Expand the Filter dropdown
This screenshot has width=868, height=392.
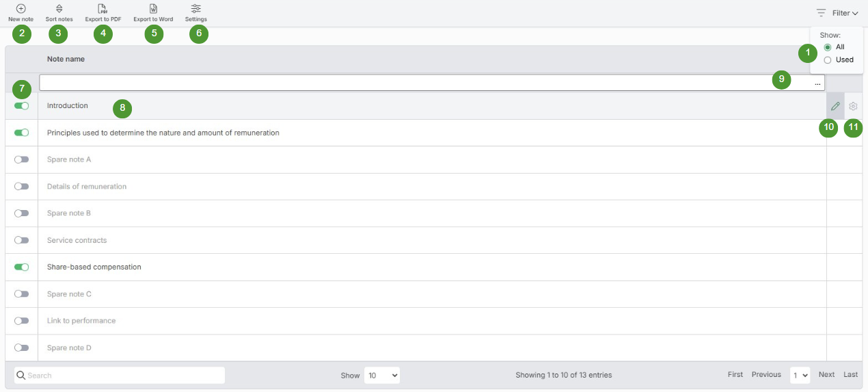pyautogui.click(x=838, y=13)
